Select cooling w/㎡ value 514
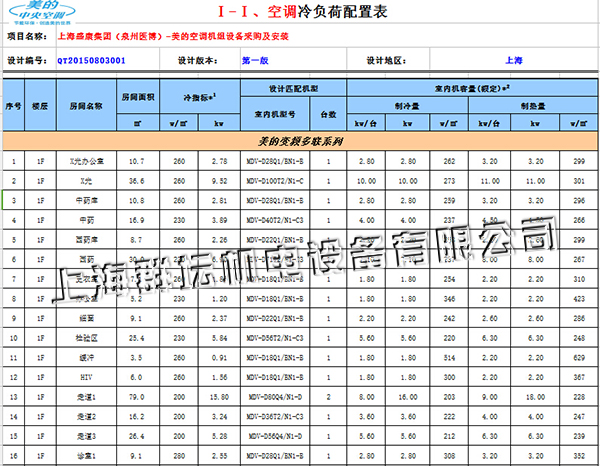Image resolution: width=600 pixels, height=466 pixels. click(449, 358)
